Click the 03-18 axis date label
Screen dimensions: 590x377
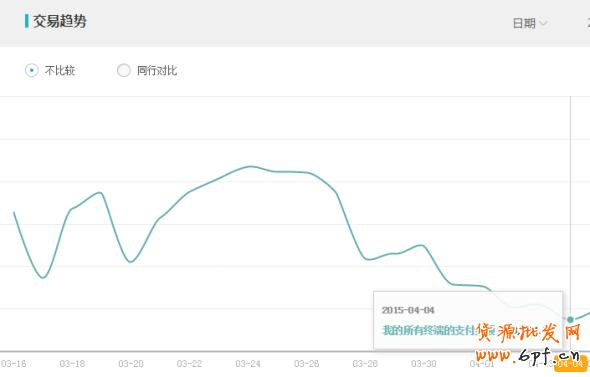pyautogui.click(x=72, y=364)
